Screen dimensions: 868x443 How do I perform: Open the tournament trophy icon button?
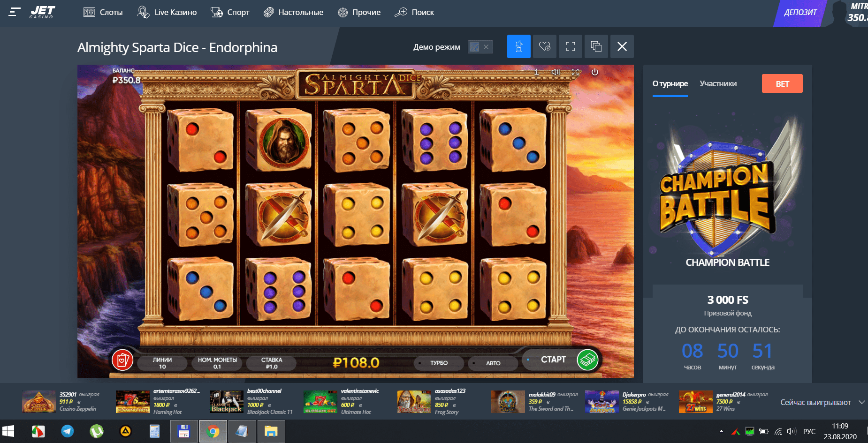[x=519, y=46]
